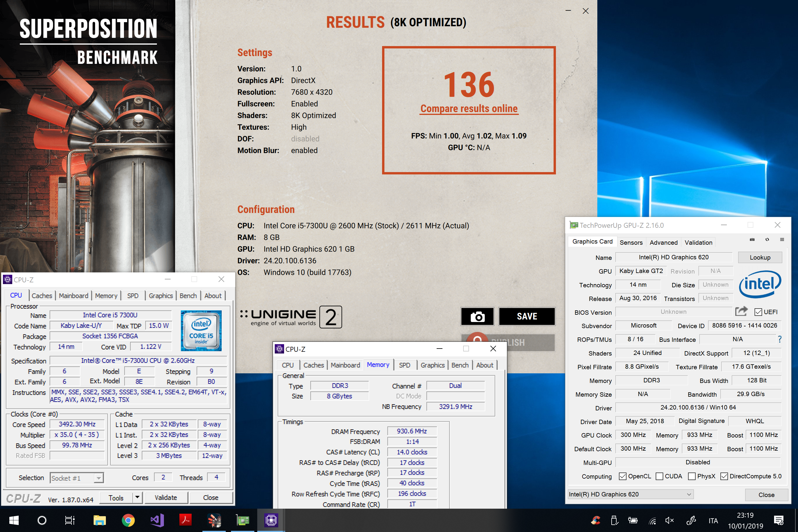The height and width of the screenshot is (532, 798).
Task: Select the CPU tab in memory CPU-Z window
Action: [x=288, y=365]
